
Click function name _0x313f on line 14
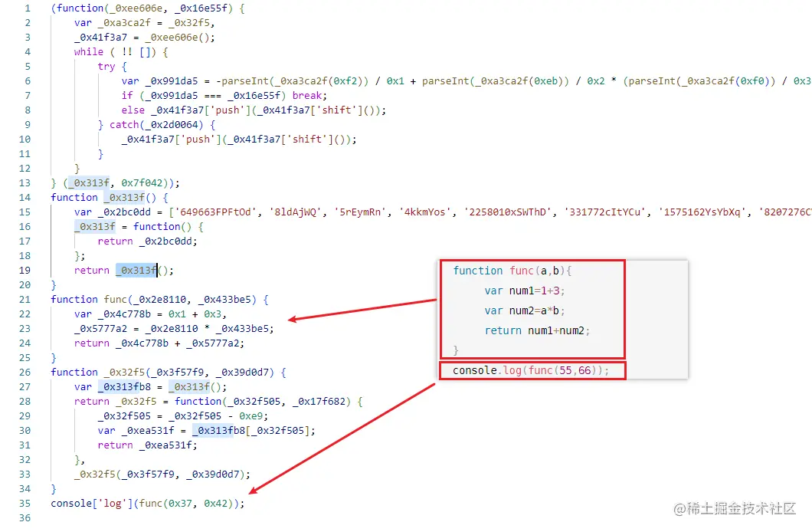[x=124, y=197]
